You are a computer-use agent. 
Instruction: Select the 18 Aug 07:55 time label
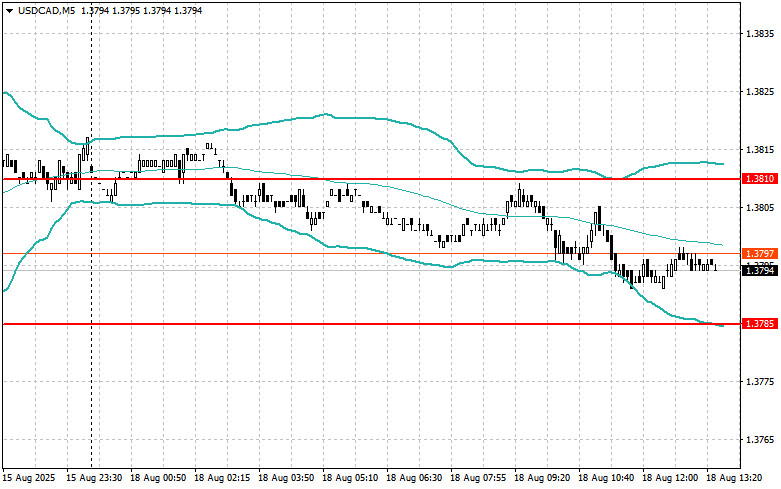478,478
